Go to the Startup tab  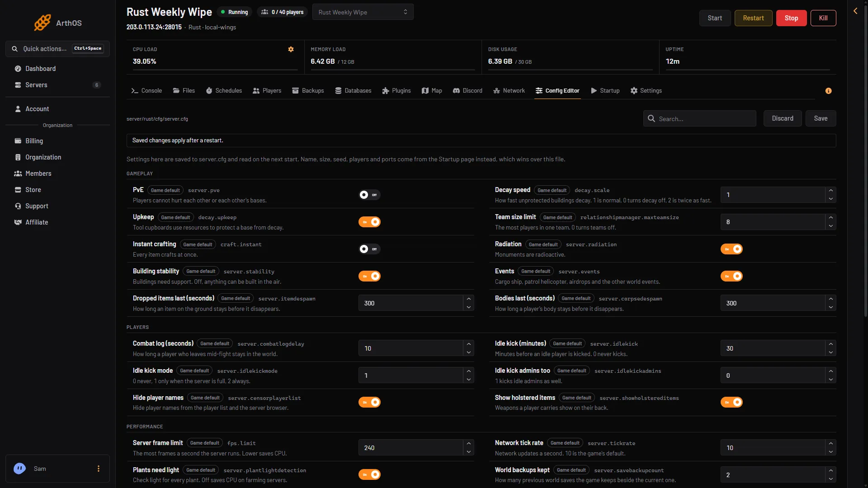[x=605, y=91]
